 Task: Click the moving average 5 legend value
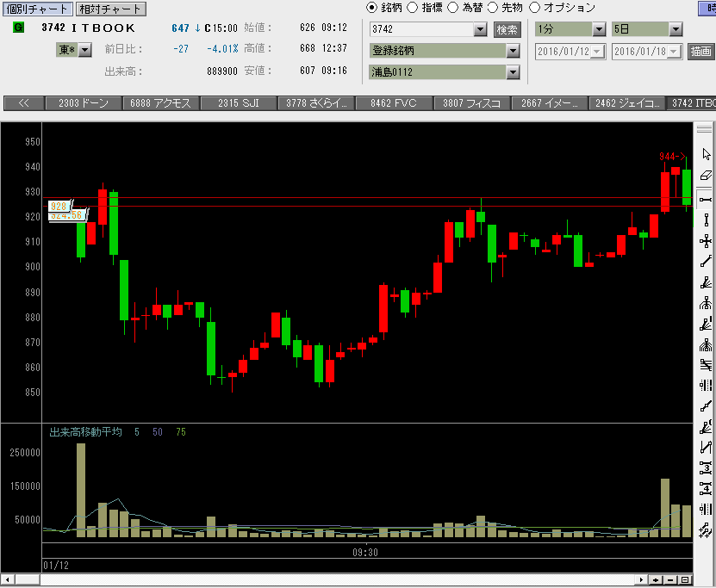136,432
